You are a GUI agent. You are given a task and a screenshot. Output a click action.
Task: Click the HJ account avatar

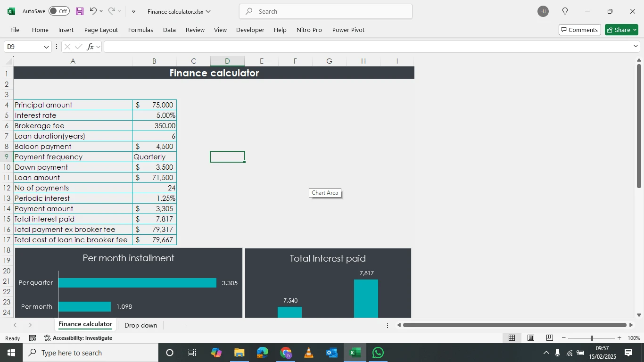pos(543,11)
